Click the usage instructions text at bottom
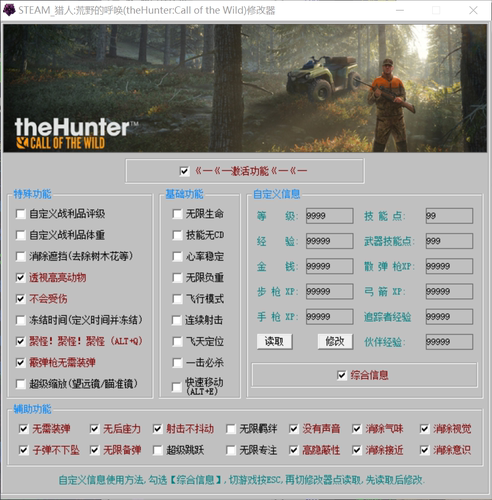492x500 pixels. (x=242, y=480)
